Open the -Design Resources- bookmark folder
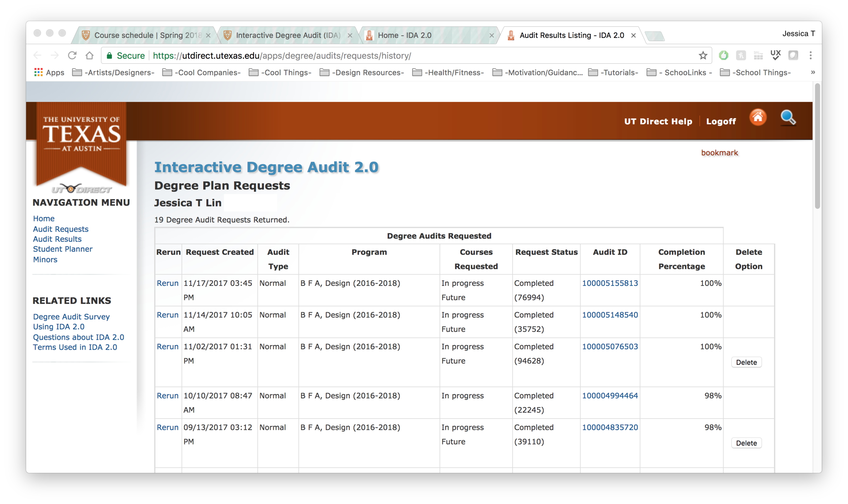Screen dimensions: 848x504 pyautogui.click(x=362, y=72)
